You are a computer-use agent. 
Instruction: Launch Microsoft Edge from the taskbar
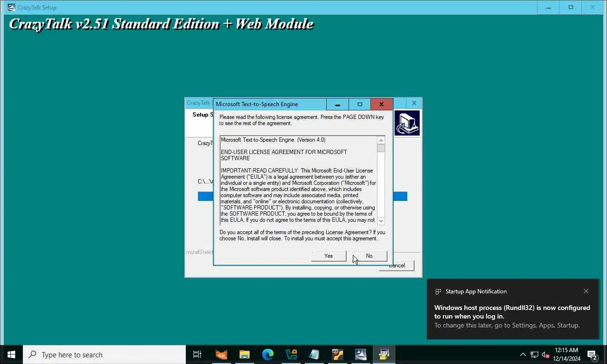click(267, 355)
